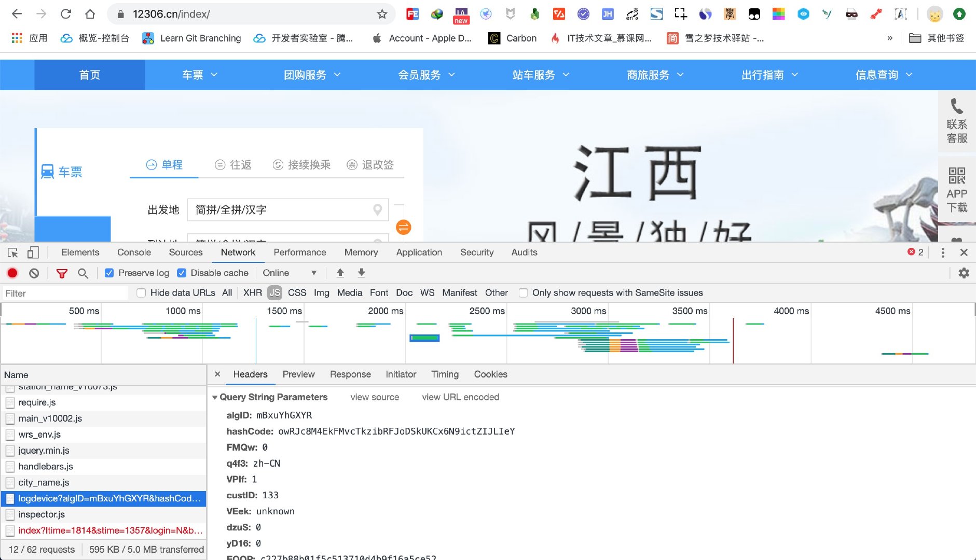Image resolution: width=976 pixels, height=560 pixels.
Task: Open the network filter funnel
Action: (62, 273)
